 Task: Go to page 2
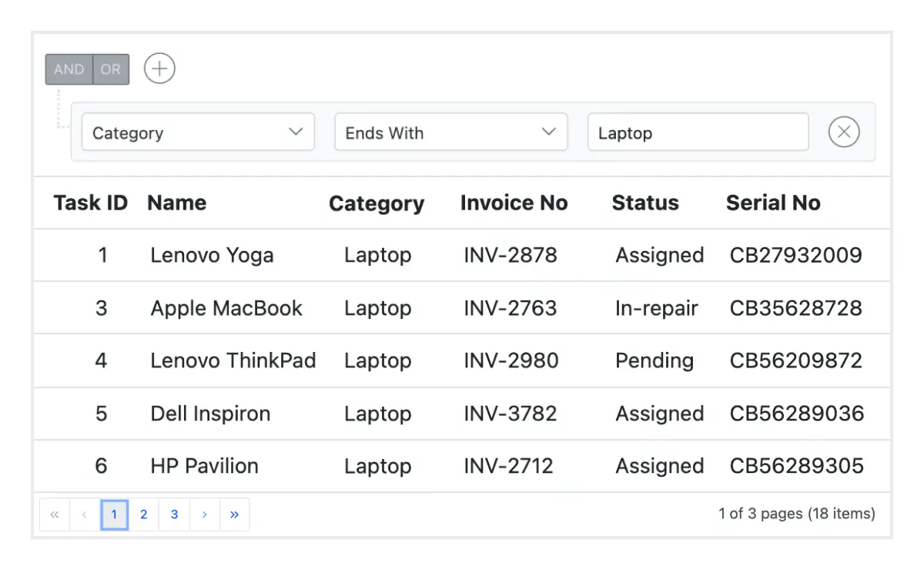[x=144, y=515]
